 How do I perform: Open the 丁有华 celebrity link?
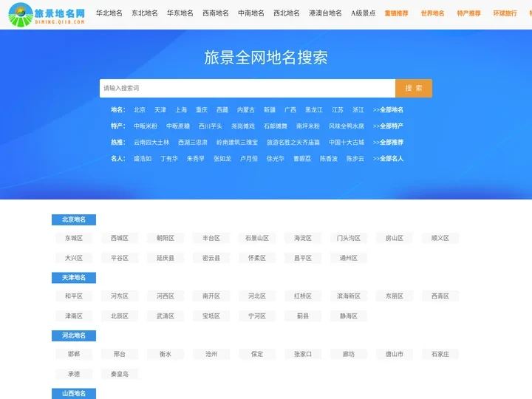[169, 158]
